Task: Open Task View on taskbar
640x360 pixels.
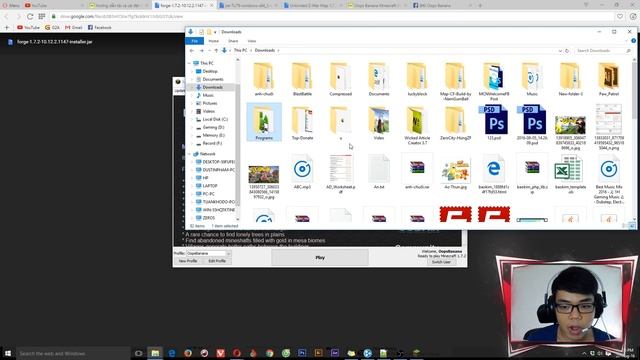Action: [x=138, y=353]
